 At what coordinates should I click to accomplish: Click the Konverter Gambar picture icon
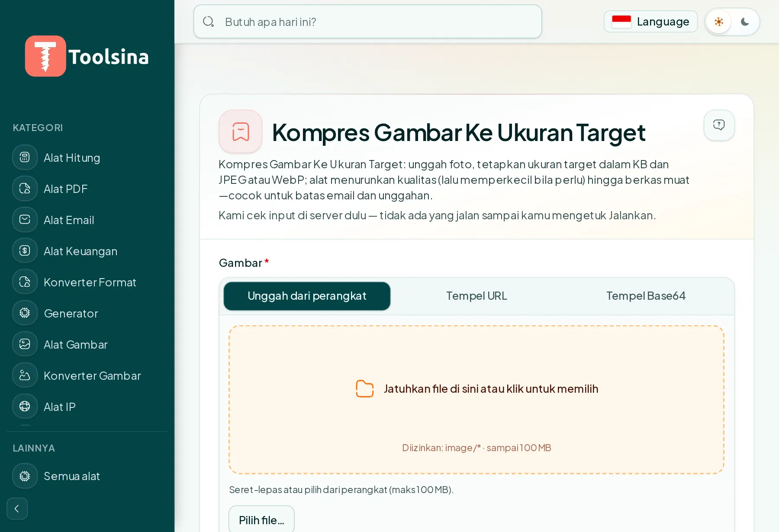coord(25,375)
